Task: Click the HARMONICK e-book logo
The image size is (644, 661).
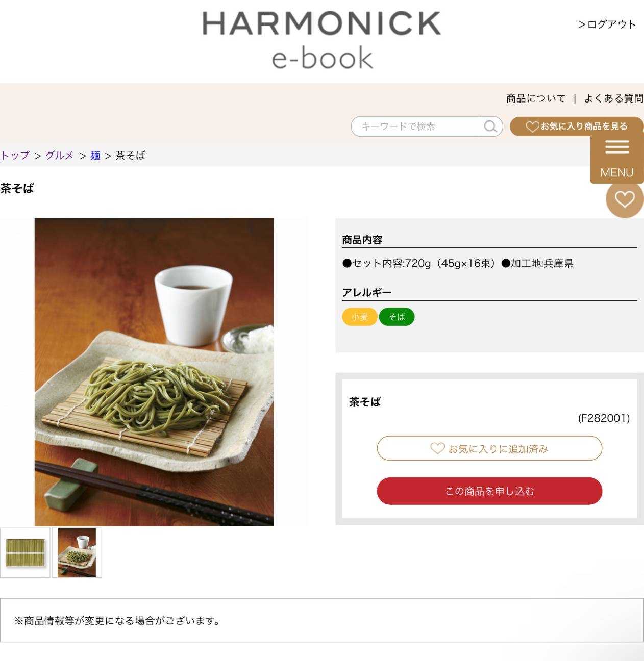Action: point(322,40)
